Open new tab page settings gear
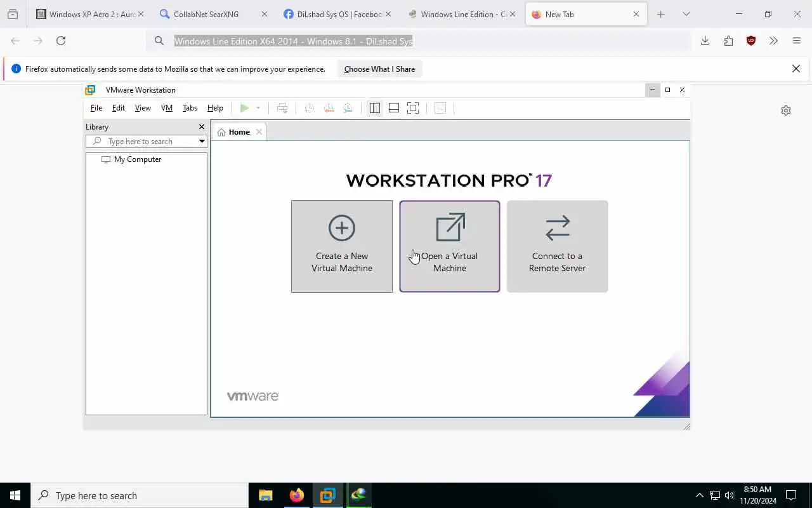Screen dimensions: 812x508 click(786, 110)
